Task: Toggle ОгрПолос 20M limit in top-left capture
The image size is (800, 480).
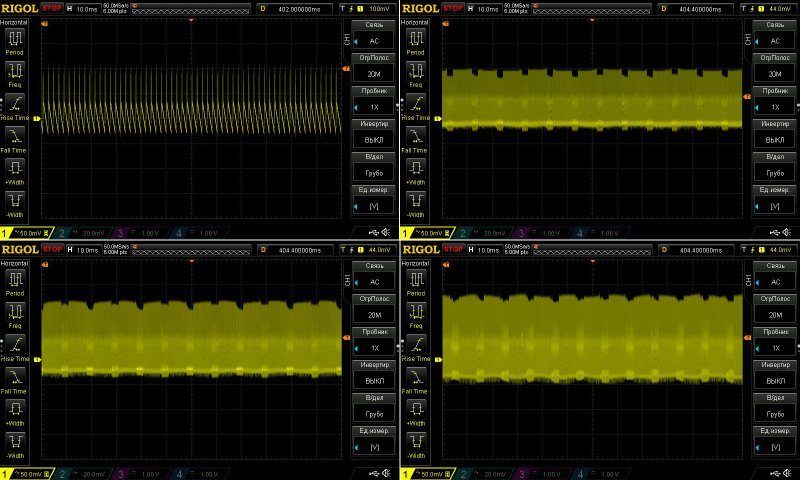Action: pos(373,68)
